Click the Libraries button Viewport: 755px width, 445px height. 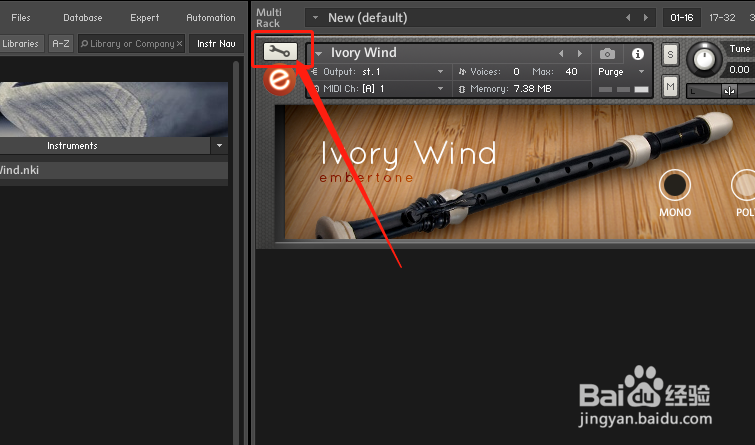pos(20,43)
